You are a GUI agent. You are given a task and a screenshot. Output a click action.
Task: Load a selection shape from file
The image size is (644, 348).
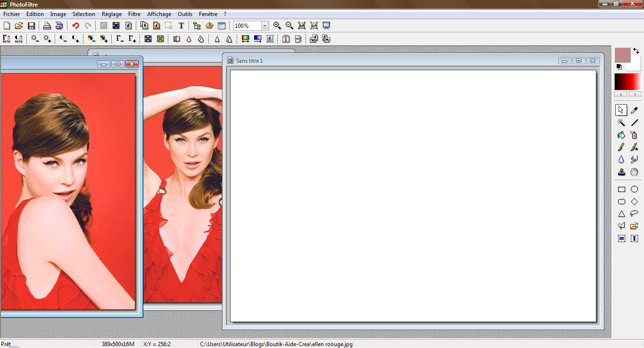[634, 226]
